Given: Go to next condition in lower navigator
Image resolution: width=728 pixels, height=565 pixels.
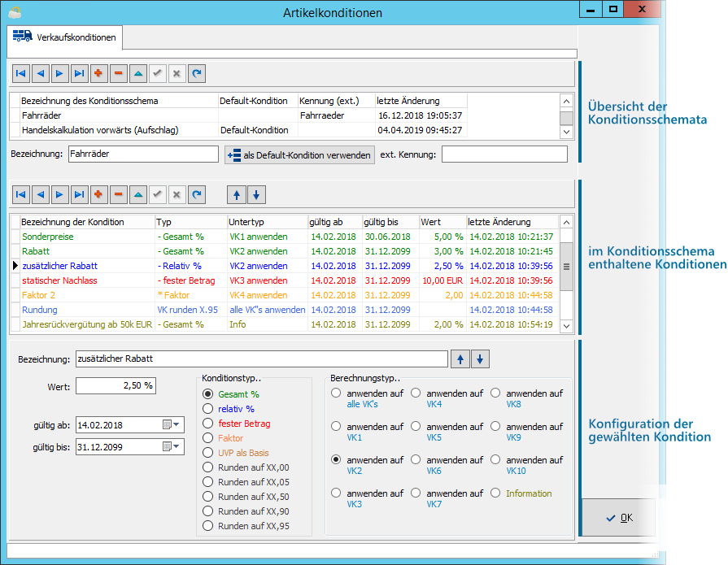Looking at the screenshot, I should click(x=60, y=195).
